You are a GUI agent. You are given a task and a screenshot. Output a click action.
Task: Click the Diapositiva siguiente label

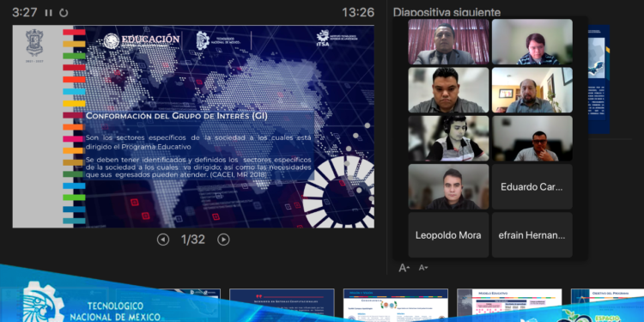pyautogui.click(x=447, y=12)
